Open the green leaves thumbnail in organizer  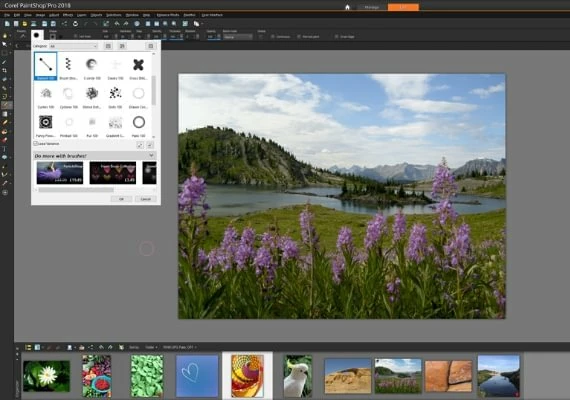[x=147, y=376]
